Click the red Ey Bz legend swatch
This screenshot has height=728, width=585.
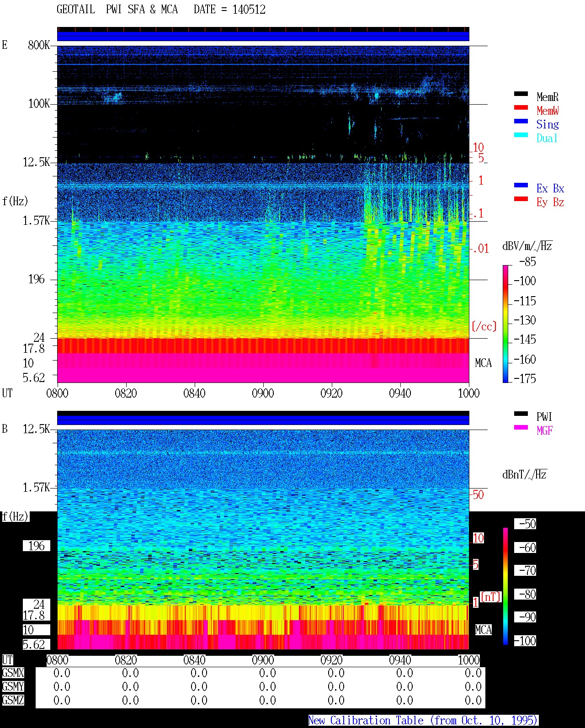tap(521, 199)
